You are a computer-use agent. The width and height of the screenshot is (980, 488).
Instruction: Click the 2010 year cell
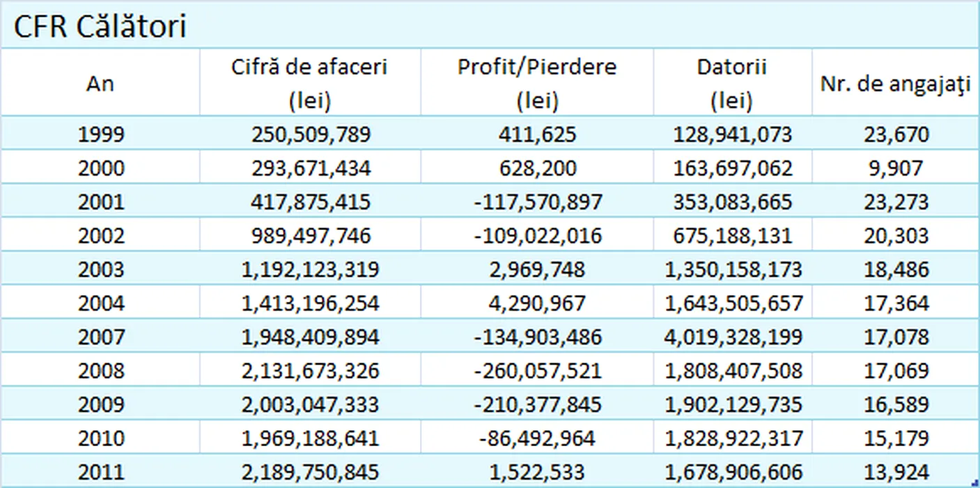pos(100,439)
